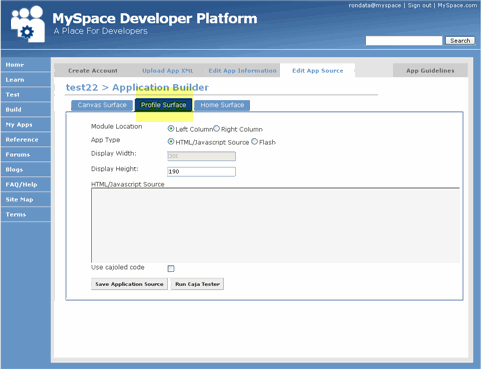
Task: Click the Display Height field
Action: click(x=201, y=172)
